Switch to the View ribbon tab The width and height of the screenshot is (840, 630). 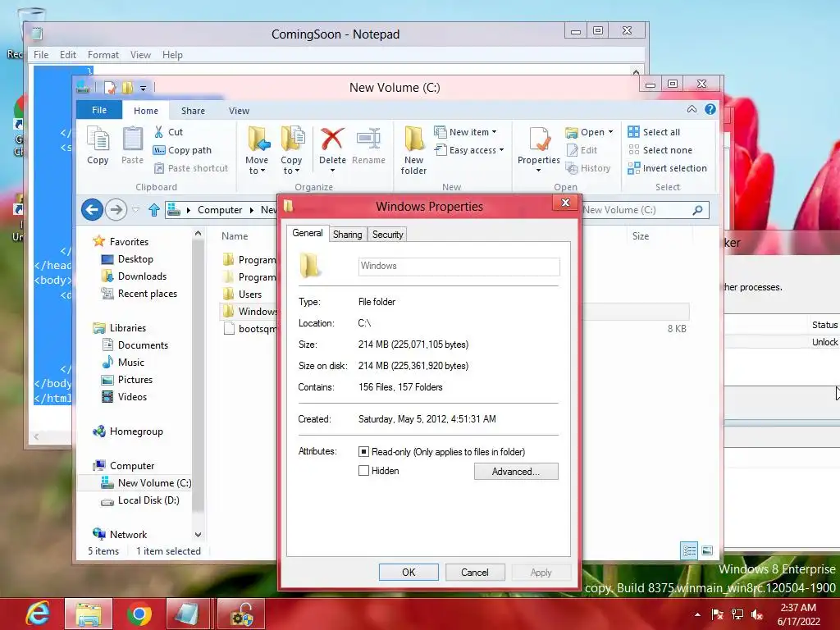(x=239, y=111)
